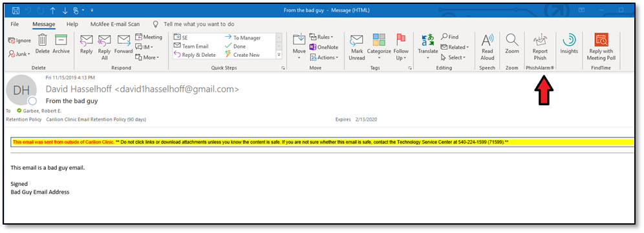
Task: Run the Team Email quick step
Action: pyautogui.click(x=191, y=46)
